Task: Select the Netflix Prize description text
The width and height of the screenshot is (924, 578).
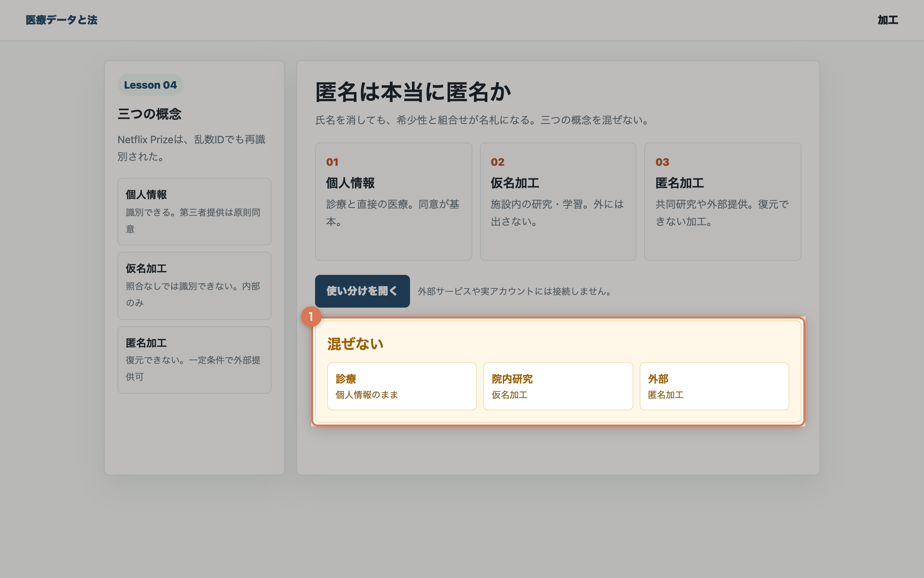Action: (191, 148)
